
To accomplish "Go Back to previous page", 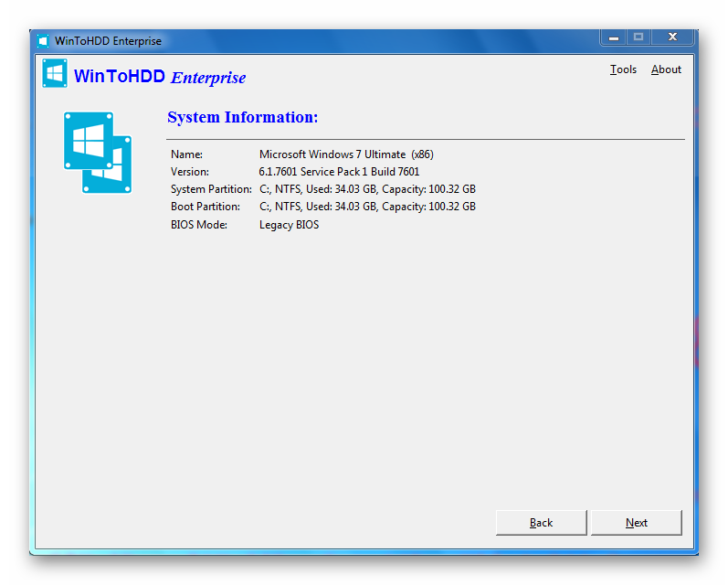I will (541, 523).
